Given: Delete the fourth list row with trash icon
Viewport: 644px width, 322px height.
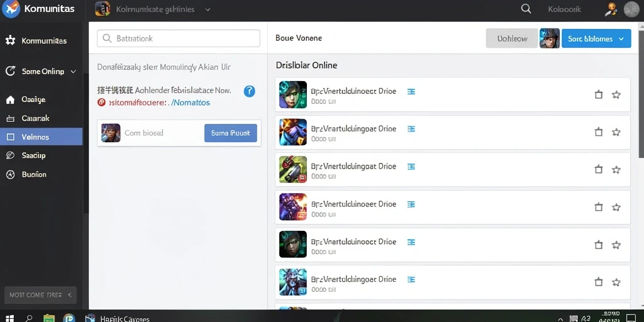Looking at the screenshot, I should pos(599,207).
